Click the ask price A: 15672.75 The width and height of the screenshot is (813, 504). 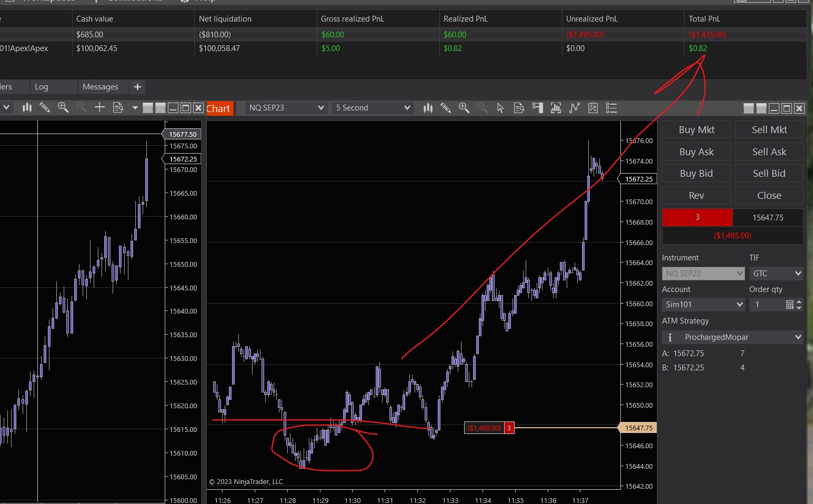point(683,354)
